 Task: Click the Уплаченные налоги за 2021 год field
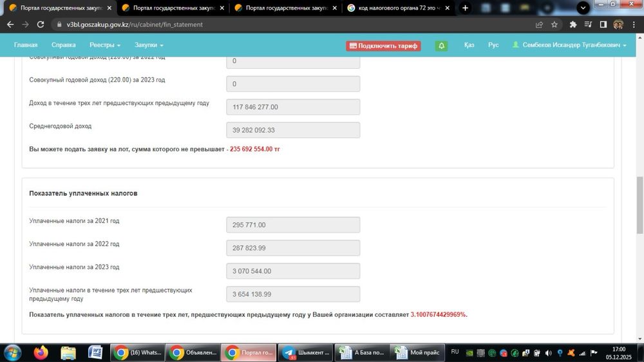tap(293, 225)
